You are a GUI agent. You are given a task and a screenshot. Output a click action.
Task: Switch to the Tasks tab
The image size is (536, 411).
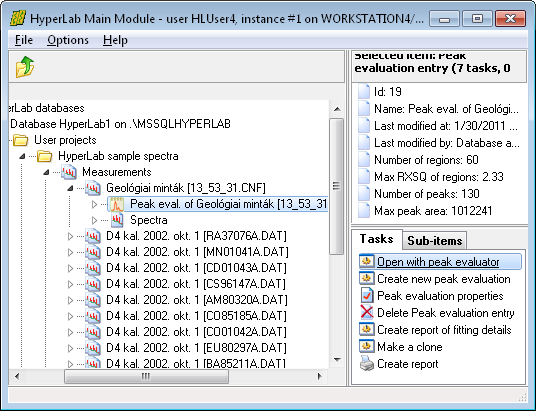tap(376, 239)
